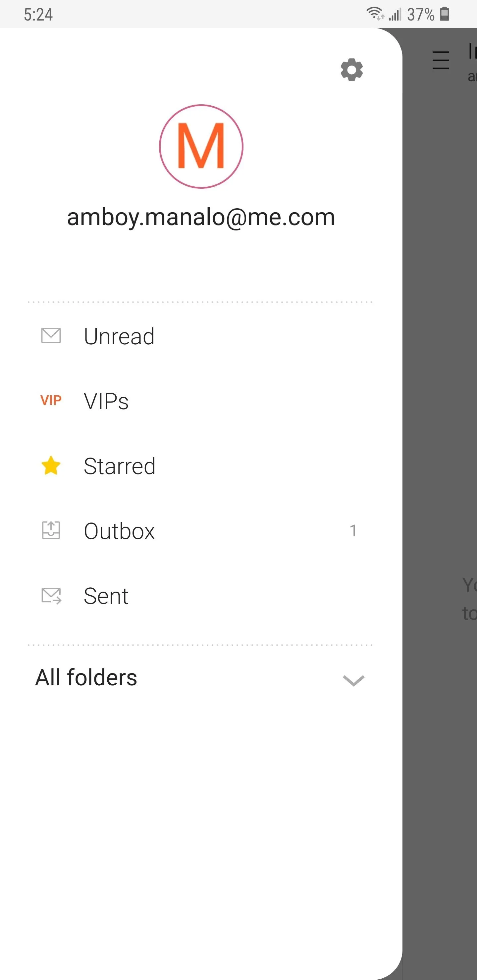Tap the All folders heading

click(x=86, y=677)
